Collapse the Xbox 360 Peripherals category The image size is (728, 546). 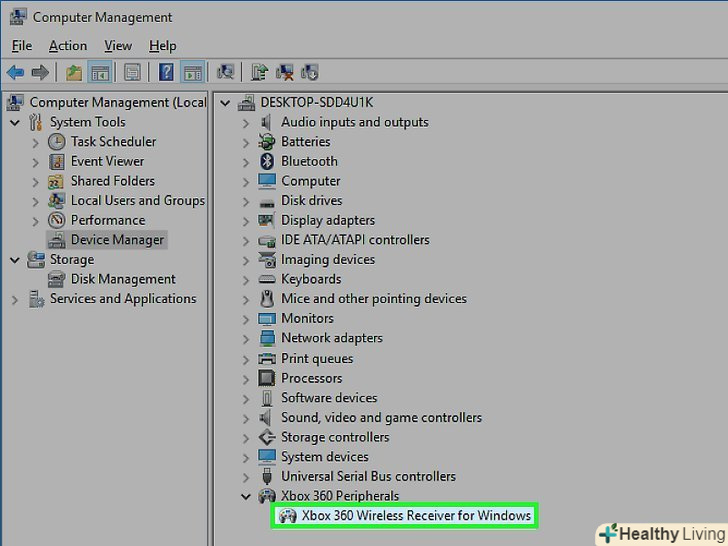(x=246, y=496)
